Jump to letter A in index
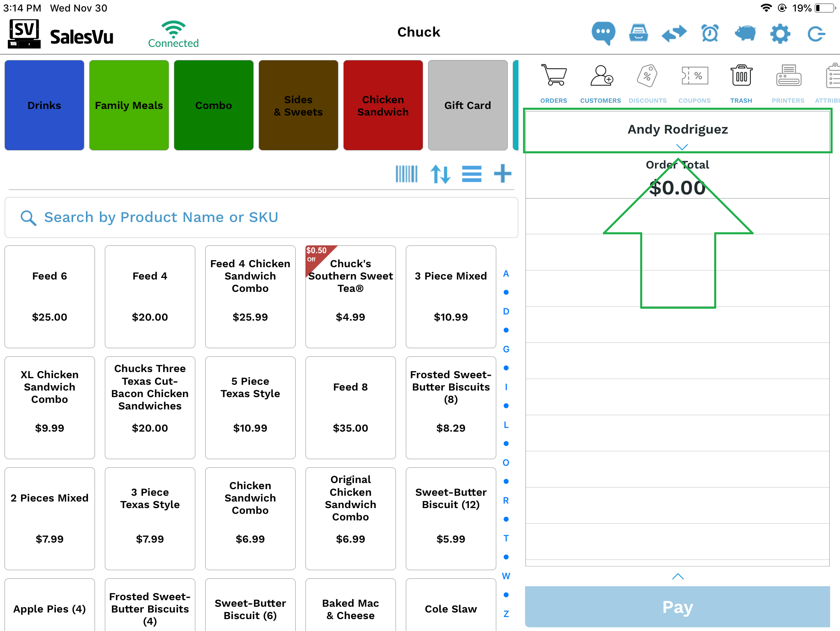This screenshot has width=840, height=631. click(x=506, y=274)
